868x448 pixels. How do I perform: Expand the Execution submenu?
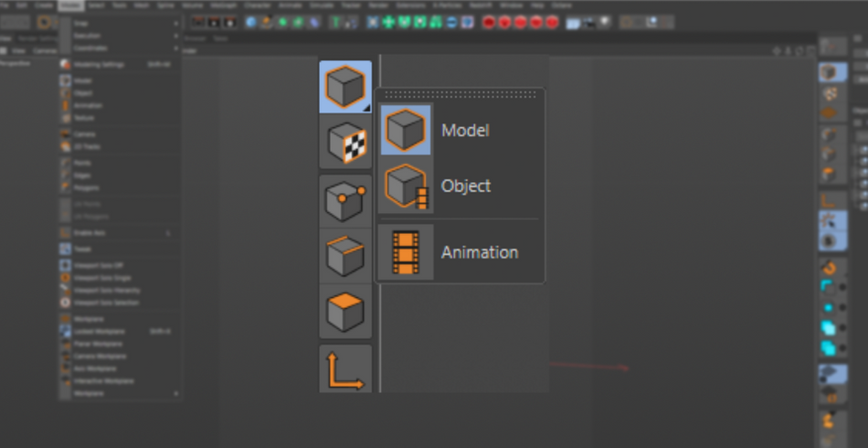[x=120, y=36]
